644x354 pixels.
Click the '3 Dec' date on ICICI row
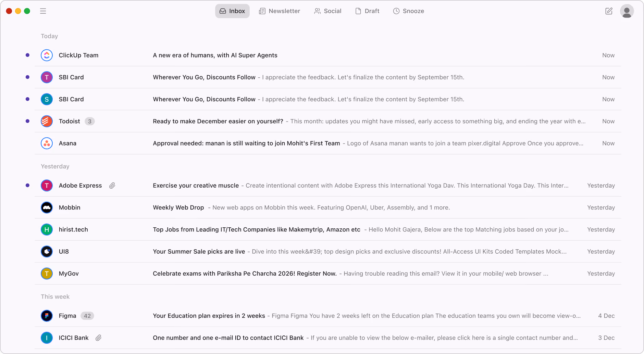click(x=606, y=338)
